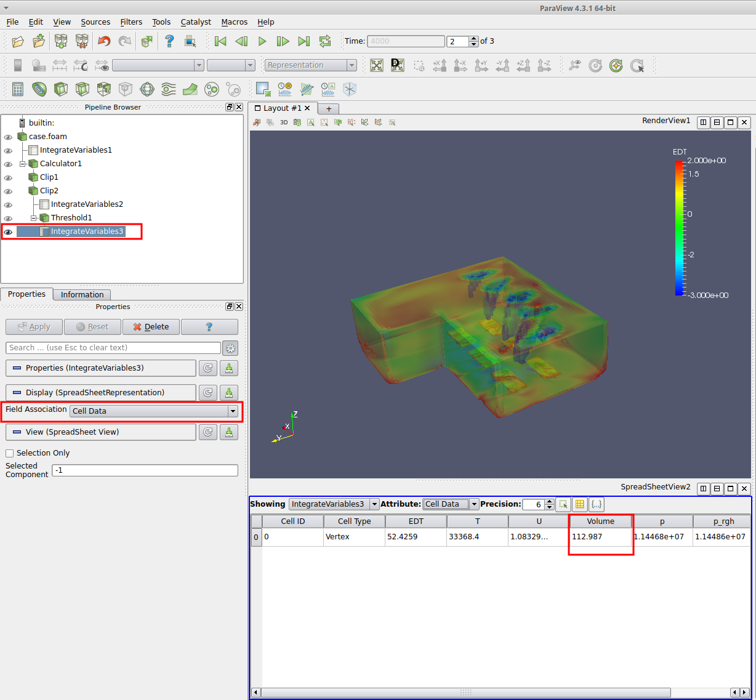Click the Stream Tracer filter icon

click(169, 89)
